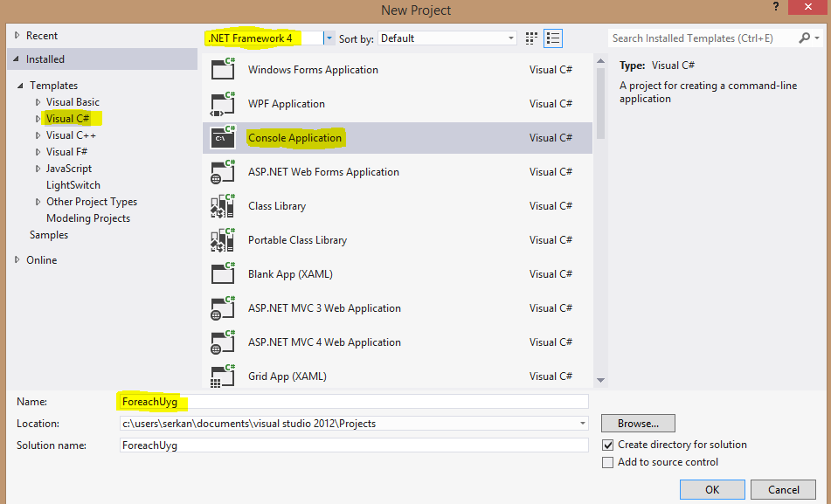Click the Browse... button

(x=638, y=424)
